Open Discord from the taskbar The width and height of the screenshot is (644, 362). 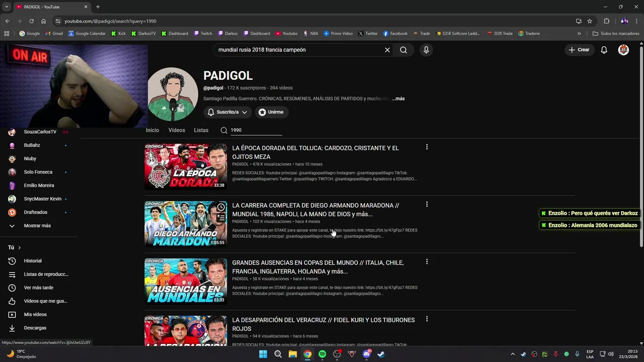pos(367,354)
